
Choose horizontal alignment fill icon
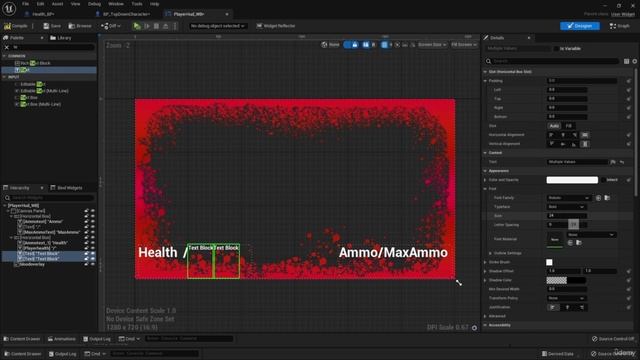point(585,135)
